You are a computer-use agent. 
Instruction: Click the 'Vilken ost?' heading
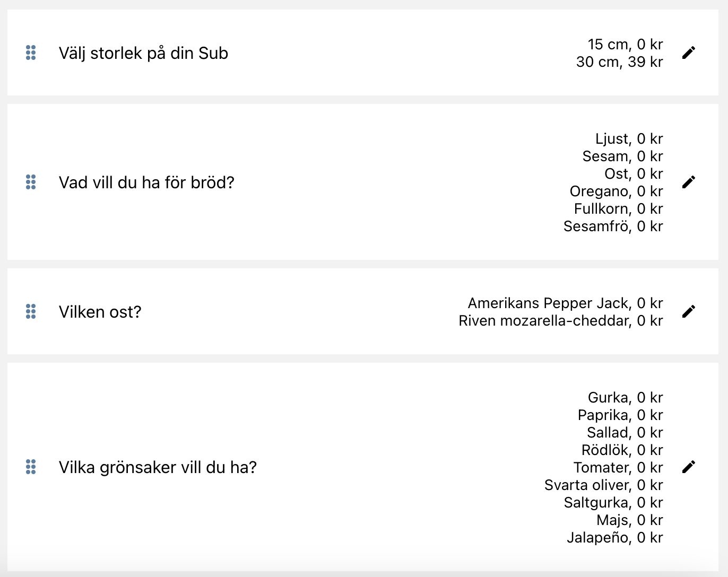[x=100, y=312]
